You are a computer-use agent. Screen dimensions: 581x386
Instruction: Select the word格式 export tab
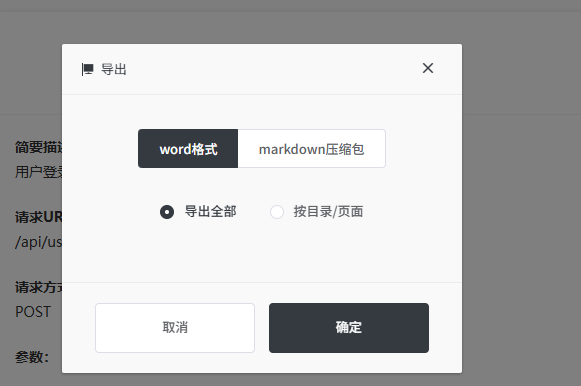click(188, 149)
